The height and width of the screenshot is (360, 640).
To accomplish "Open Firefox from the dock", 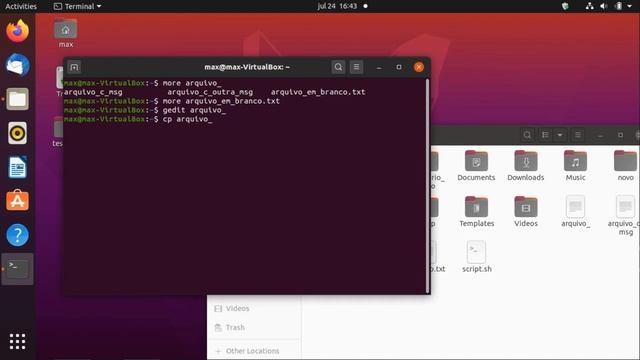I will 18,31.
